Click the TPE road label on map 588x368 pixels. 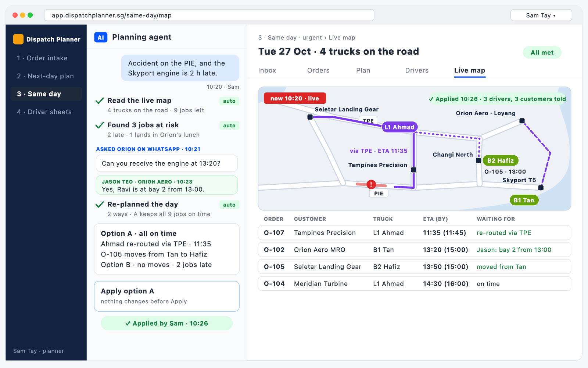pos(368,120)
